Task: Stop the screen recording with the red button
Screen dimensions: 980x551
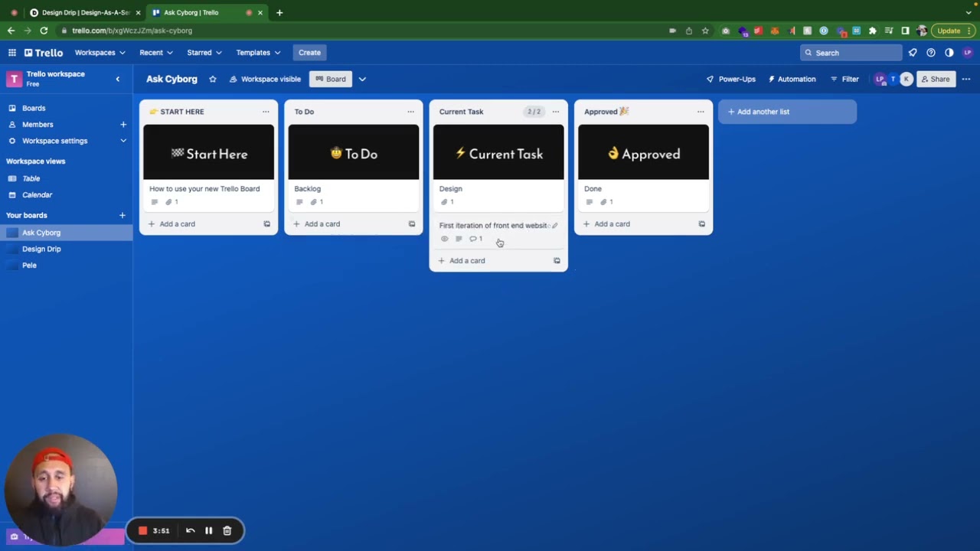Action: click(142, 530)
